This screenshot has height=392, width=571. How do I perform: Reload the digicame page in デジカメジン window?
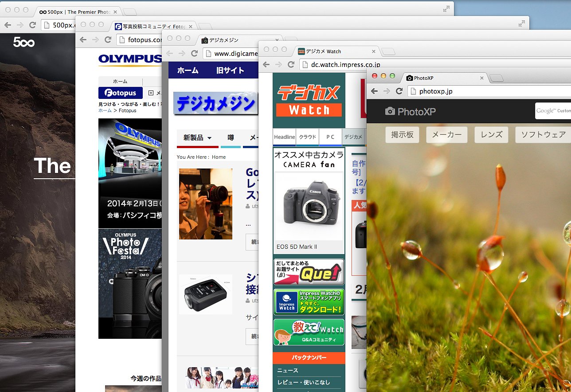[194, 54]
